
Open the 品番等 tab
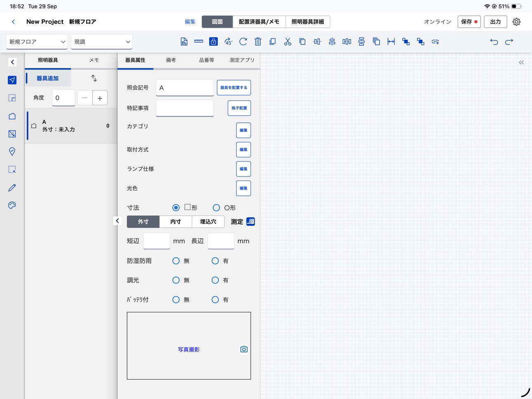pos(207,60)
